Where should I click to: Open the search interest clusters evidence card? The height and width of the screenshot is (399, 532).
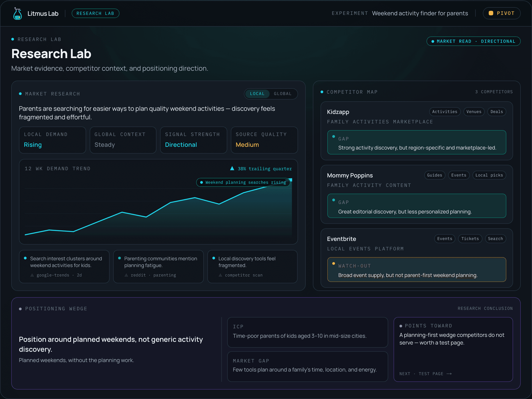[64, 267]
